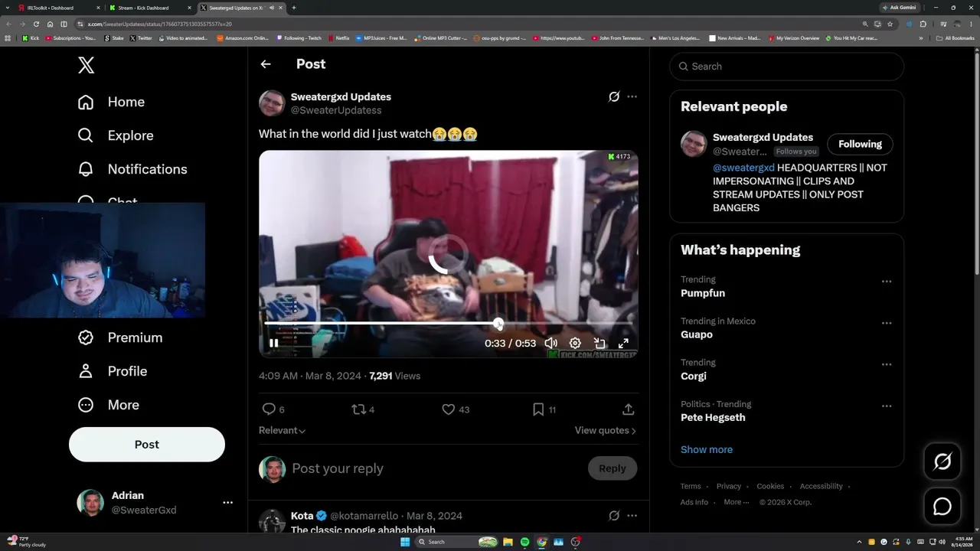Click the Post your reply field
The width and height of the screenshot is (980, 551).
pos(435,468)
